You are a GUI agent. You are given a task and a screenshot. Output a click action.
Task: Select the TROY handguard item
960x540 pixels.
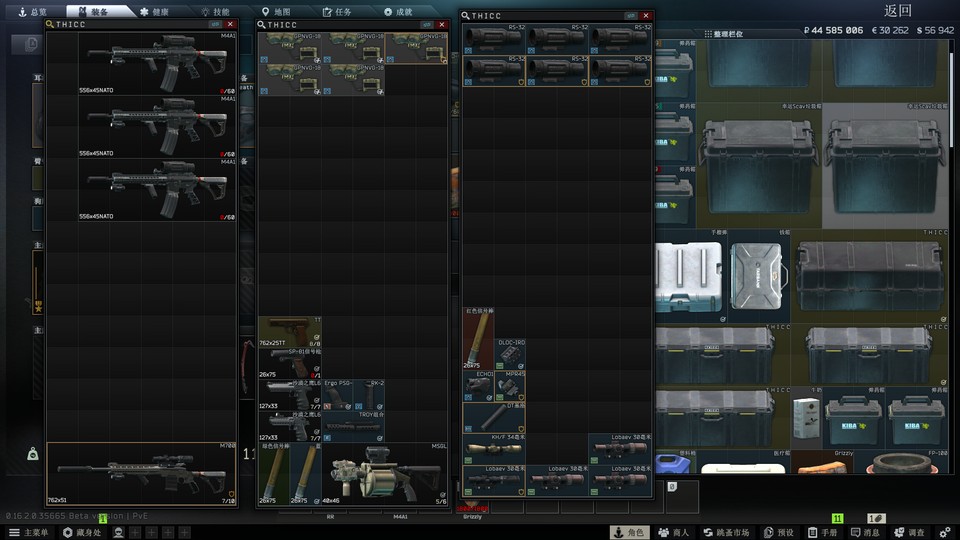click(353, 427)
